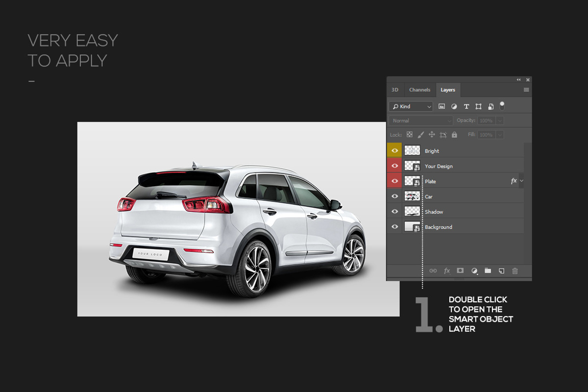Click the Background layer thumbnail
This screenshot has height=392, width=588.
[x=412, y=226]
